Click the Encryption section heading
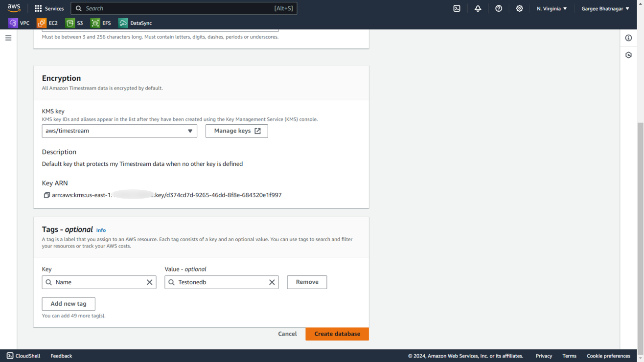The height and width of the screenshot is (362, 644). tap(61, 78)
